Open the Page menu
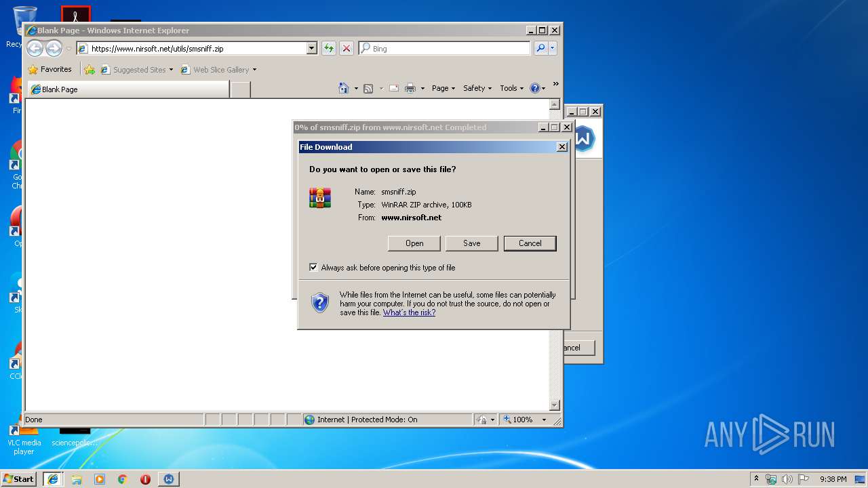The height and width of the screenshot is (488, 868). 443,88
